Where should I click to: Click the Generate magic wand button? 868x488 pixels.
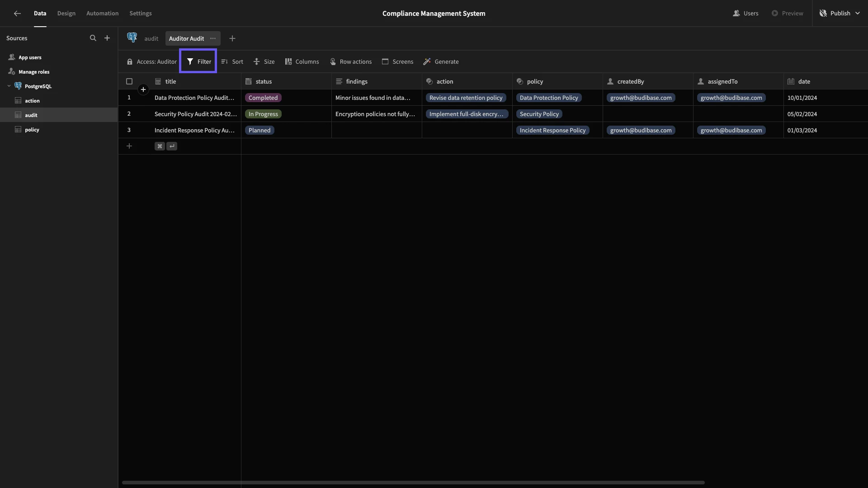(441, 62)
